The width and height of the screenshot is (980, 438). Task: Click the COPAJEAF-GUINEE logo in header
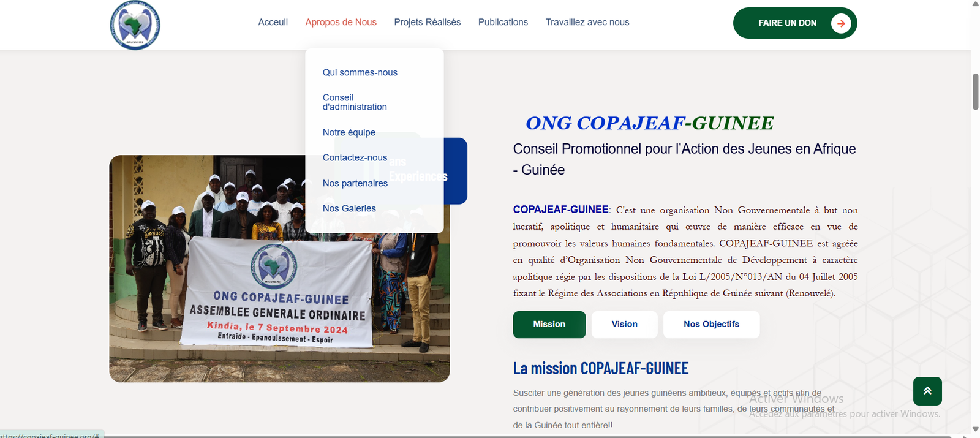click(x=135, y=25)
